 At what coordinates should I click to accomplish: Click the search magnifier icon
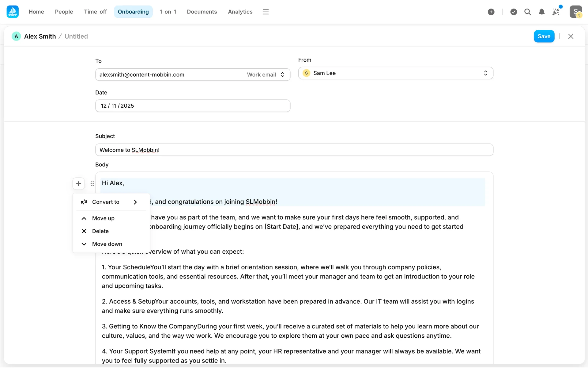pos(527,12)
